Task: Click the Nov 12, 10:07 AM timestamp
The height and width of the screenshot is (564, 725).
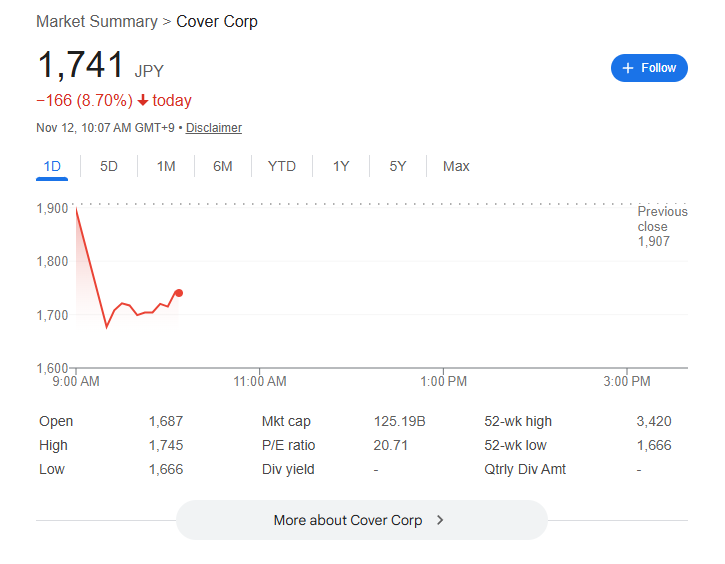Action: (x=105, y=128)
